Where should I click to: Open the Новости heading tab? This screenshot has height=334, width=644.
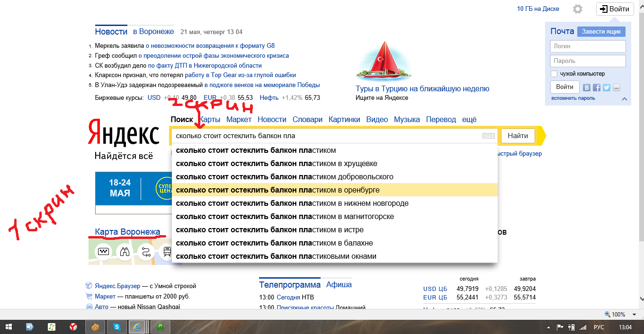click(111, 32)
